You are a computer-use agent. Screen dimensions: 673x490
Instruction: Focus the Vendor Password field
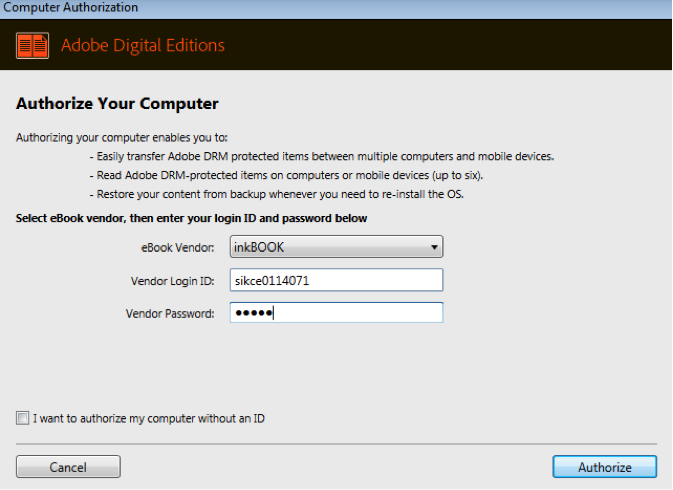click(336, 313)
